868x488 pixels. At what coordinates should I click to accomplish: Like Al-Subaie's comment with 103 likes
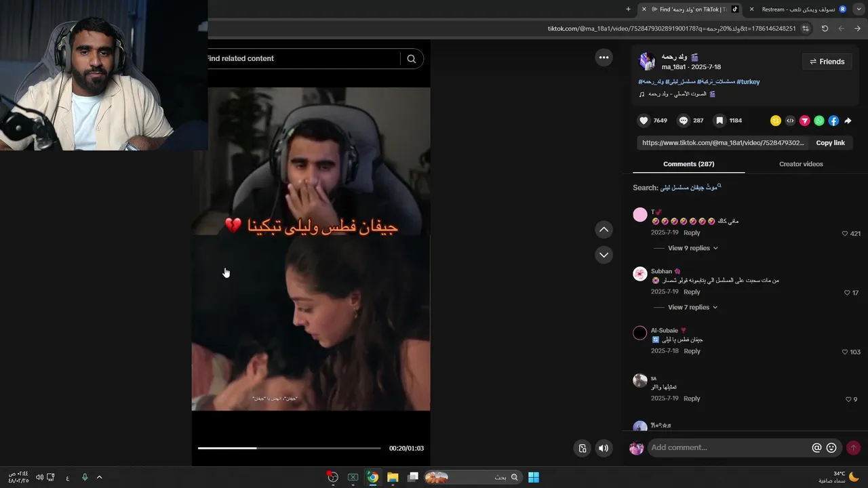click(845, 352)
